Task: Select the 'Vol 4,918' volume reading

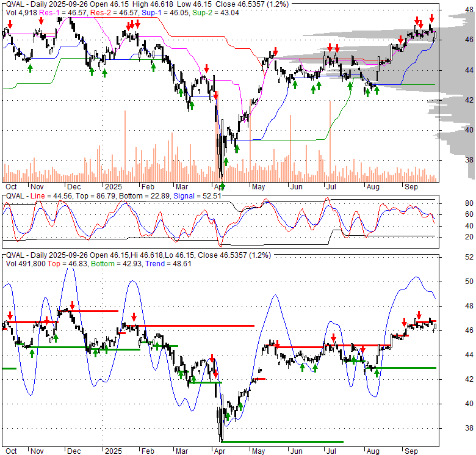Action: pos(21,13)
